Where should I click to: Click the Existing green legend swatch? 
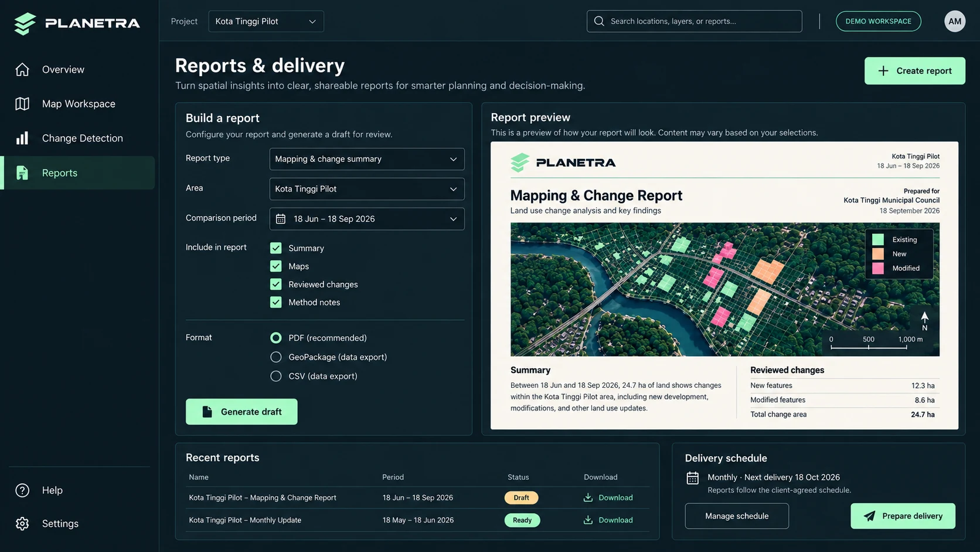(x=878, y=239)
